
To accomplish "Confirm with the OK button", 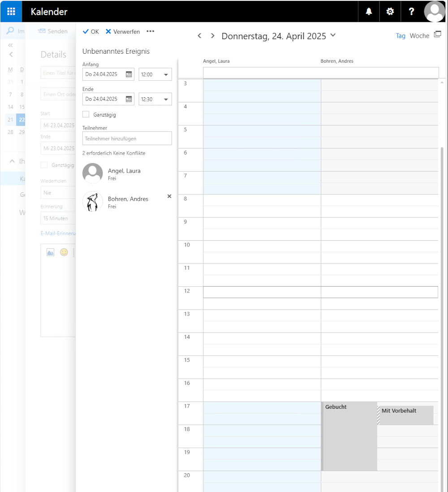I will (90, 31).
